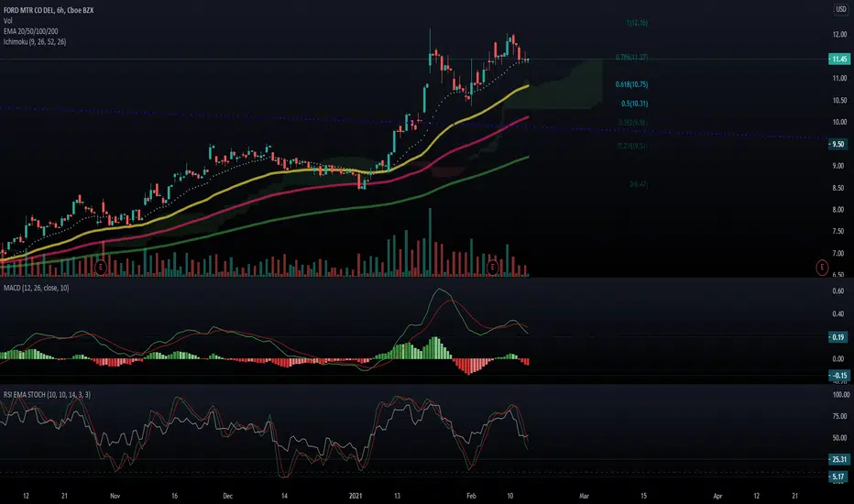Select the Fibonacci 1(12.16) level label
Image resolution: width=854 pixels, height=504 pixels.
[x=637, y=23]
